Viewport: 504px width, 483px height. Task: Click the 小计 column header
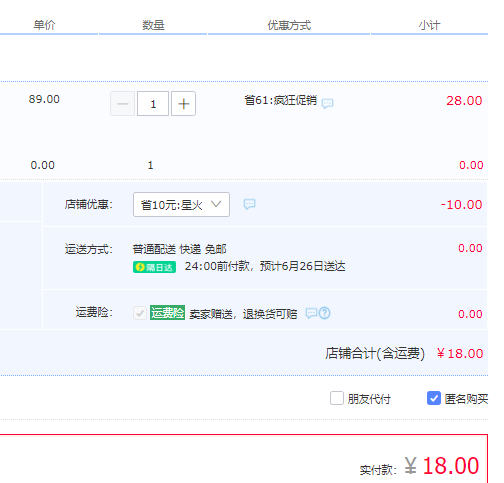(429, 25)
